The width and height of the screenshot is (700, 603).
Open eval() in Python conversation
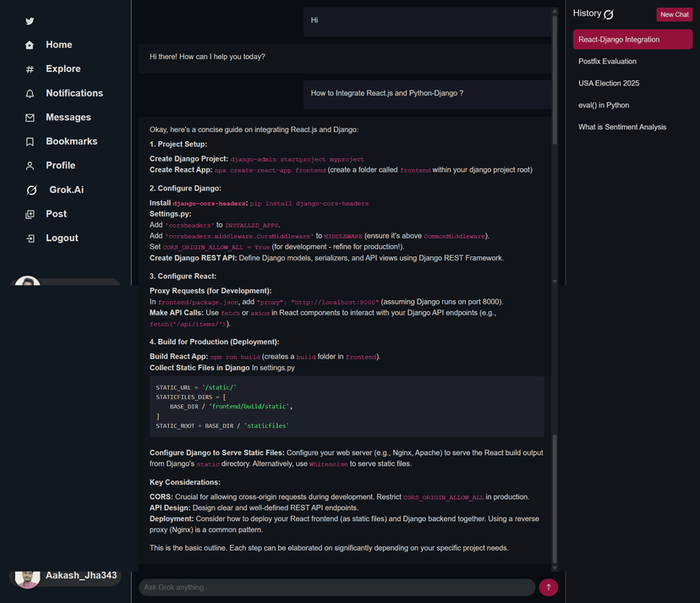tap(604, 106)
